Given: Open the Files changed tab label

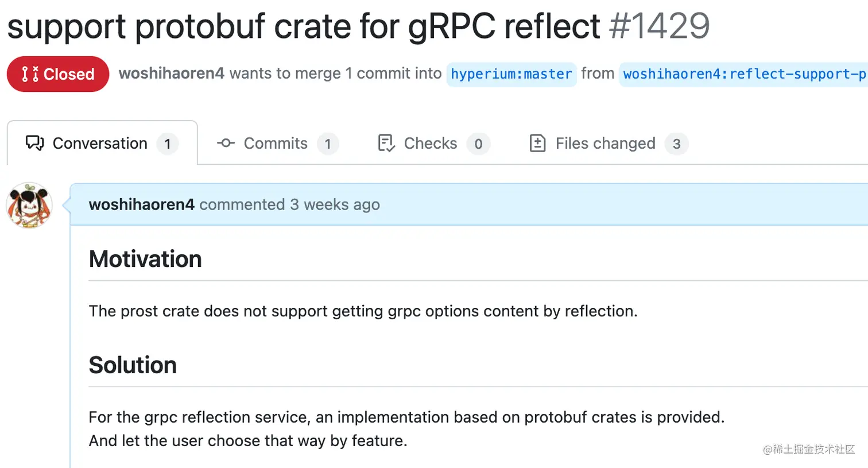Looking at the screenshot, I should tap(605, 143).
